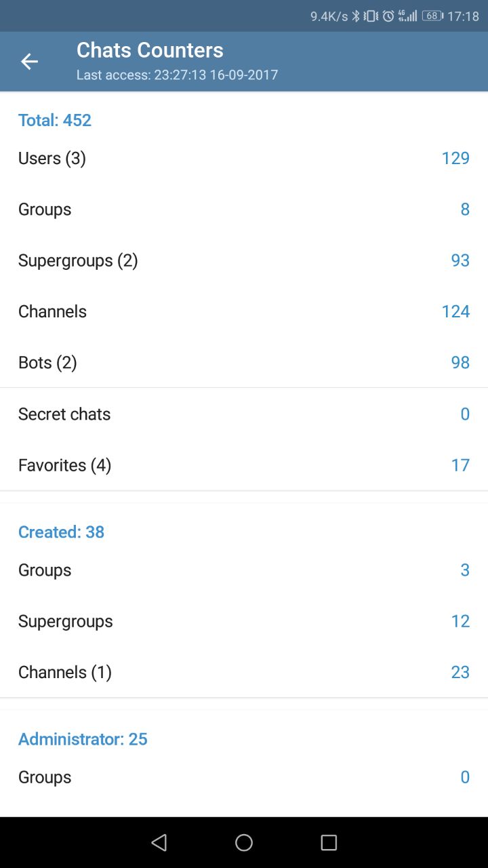Tap the Channels (1) row under Created

[x=244, y=672]
